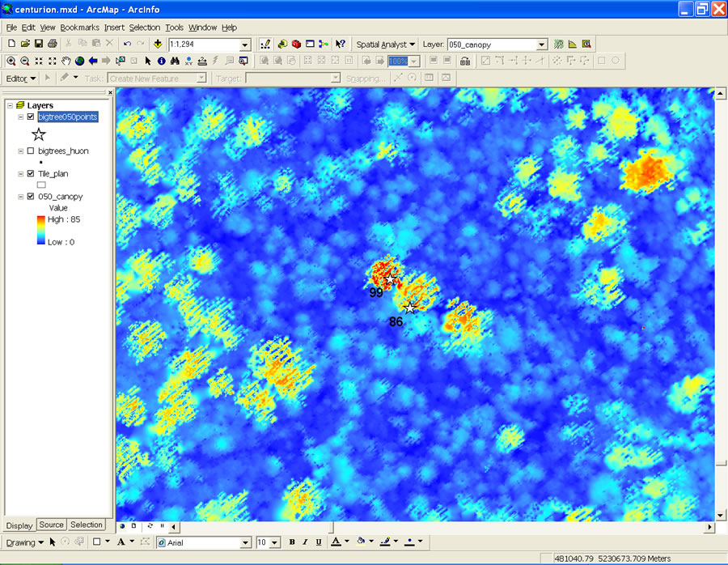Open the Selection menu

click(x=145, y=28)
